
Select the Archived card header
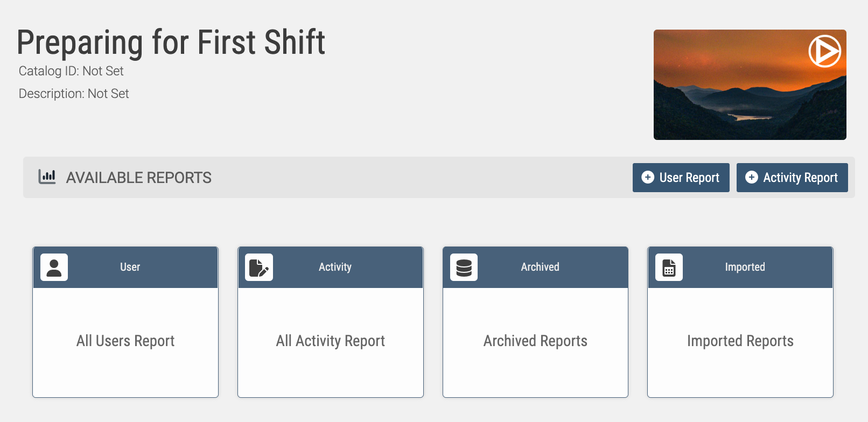pyautogui.click(x=535, y=268)
